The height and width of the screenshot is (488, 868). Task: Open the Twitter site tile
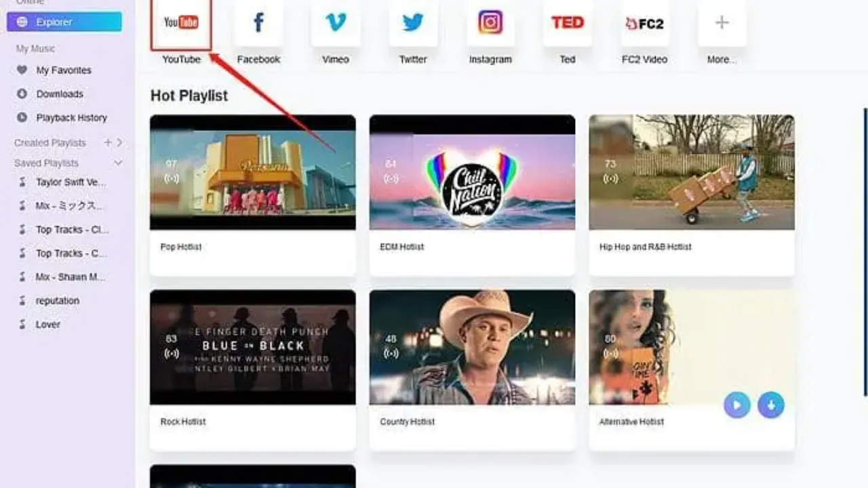point(413,23)
